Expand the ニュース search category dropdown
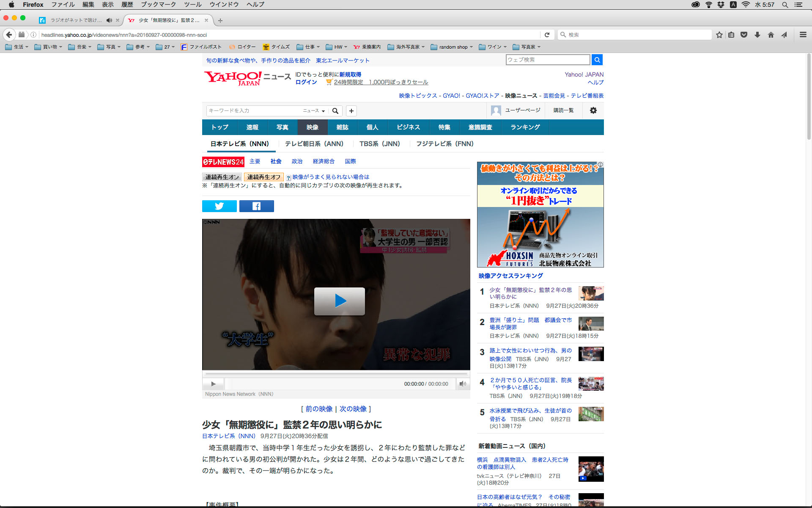812x508 pixels. [314, 111]
